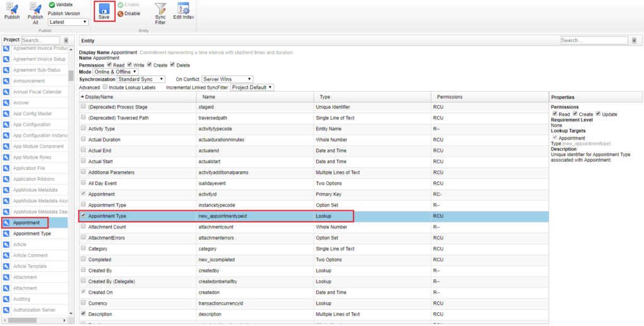644x326 pixels.
Task: Check the Completed field checkbox
Action: 84,259
